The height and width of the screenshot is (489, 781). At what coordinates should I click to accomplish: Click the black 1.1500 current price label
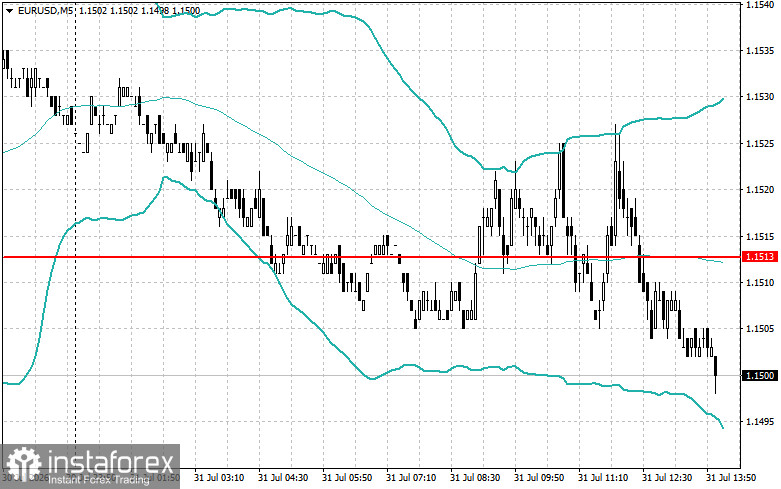click(760, 375)
